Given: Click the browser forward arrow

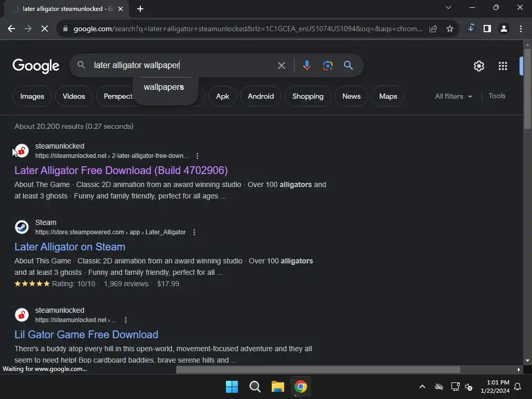Looking at the screenshot, I should coord(28,29).
